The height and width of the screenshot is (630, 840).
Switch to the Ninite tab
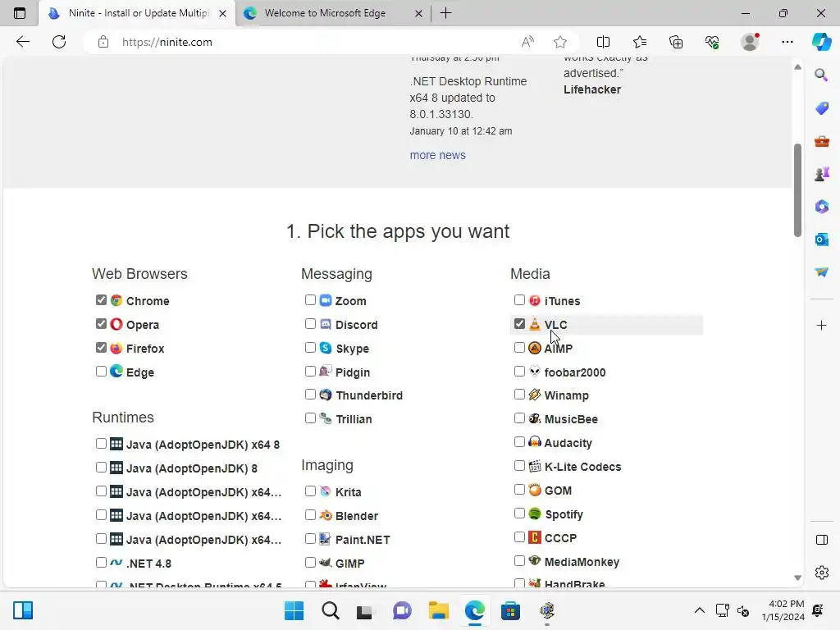(137, 13)
